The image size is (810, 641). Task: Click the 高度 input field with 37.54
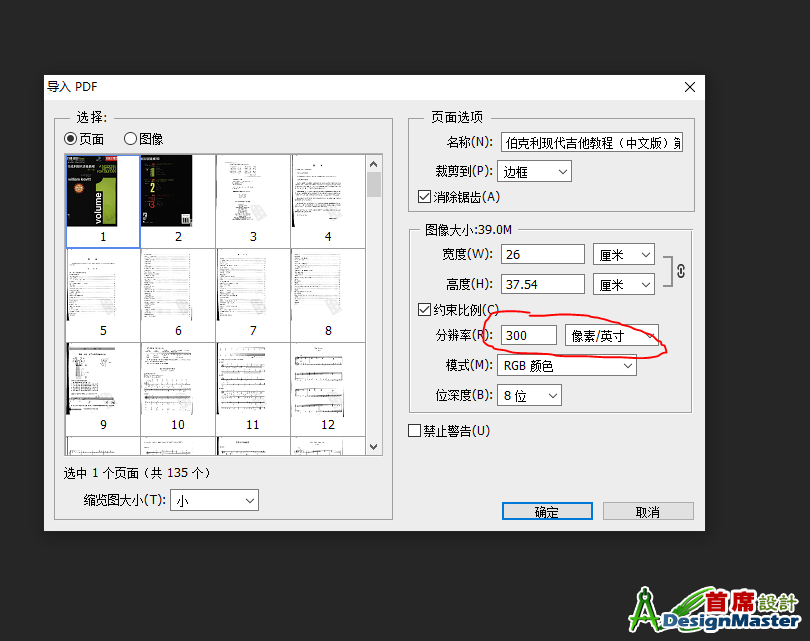pyautogui.click(x=542, y=285)
